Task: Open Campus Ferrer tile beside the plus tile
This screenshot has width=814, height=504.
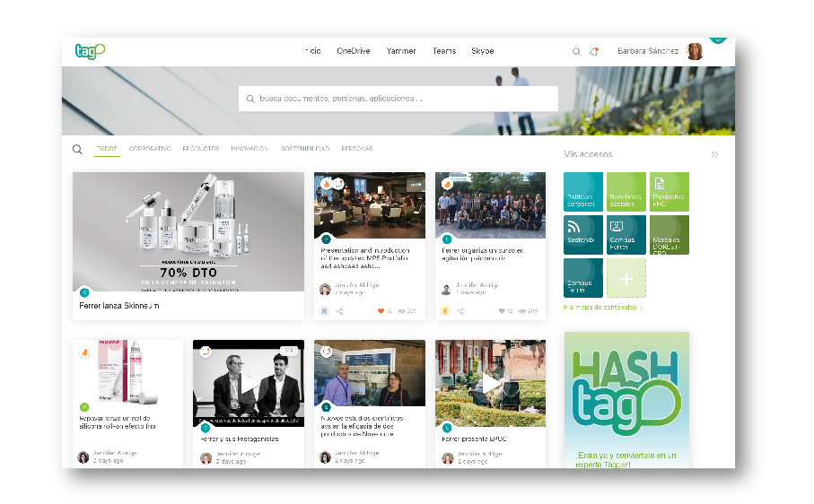Action: (583, 278)
